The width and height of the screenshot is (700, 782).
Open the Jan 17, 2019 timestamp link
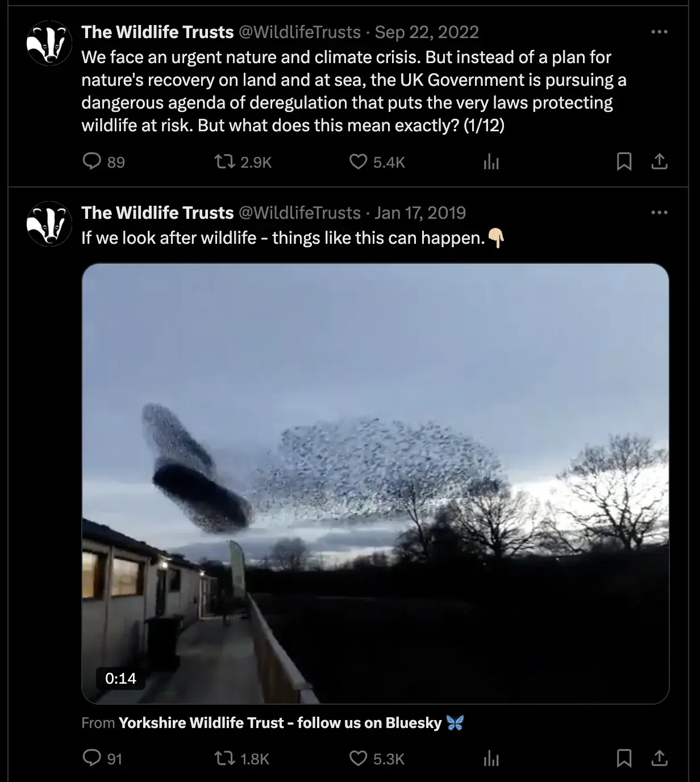pos(420,213)
